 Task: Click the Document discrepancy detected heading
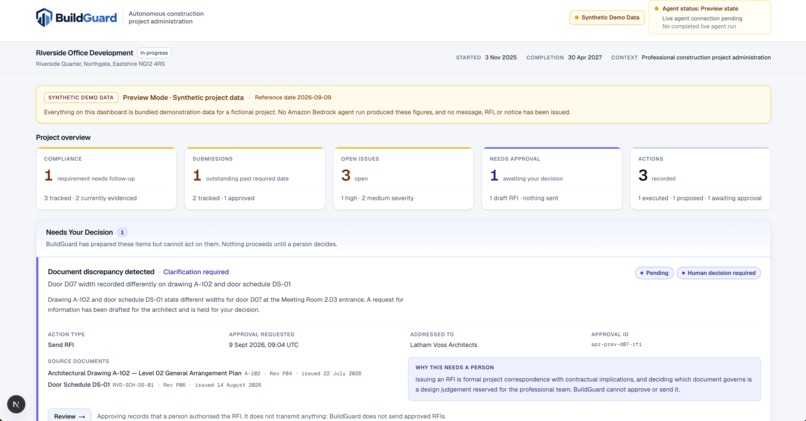(x=101, y=272)
